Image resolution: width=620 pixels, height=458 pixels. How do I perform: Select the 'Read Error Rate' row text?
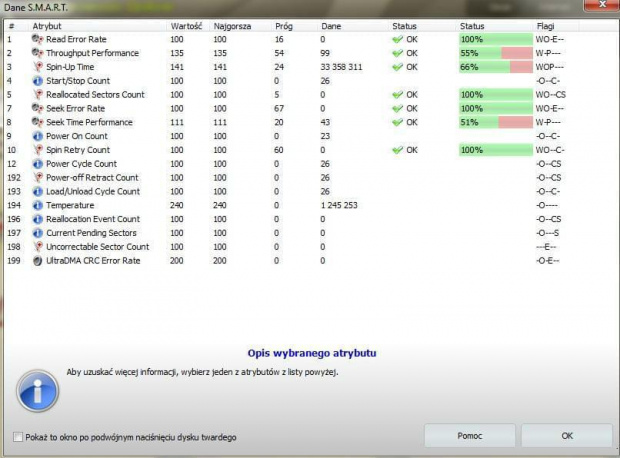click(x=76, y=39)
